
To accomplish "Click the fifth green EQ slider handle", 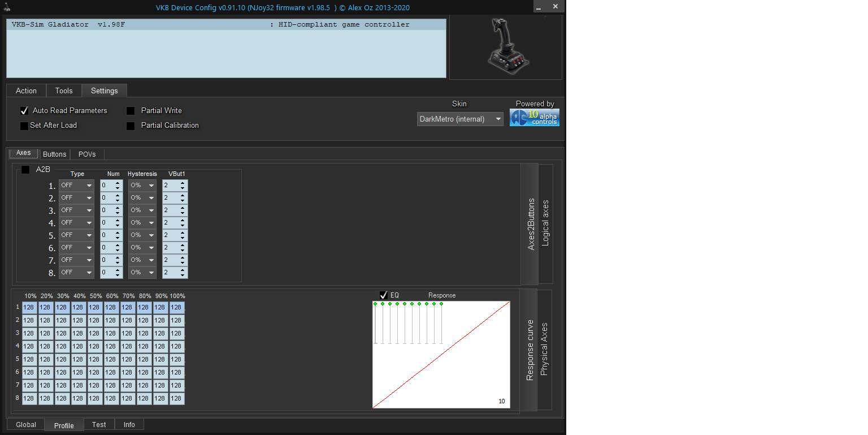I will [405, 304].
